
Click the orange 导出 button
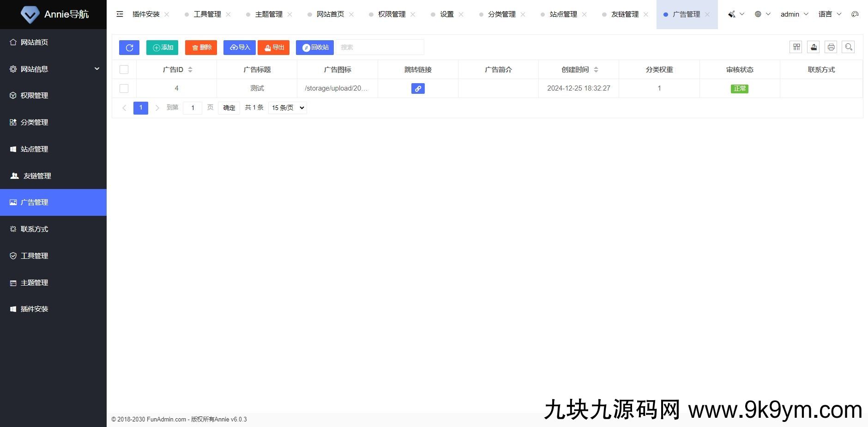click(x=274, y=48)
